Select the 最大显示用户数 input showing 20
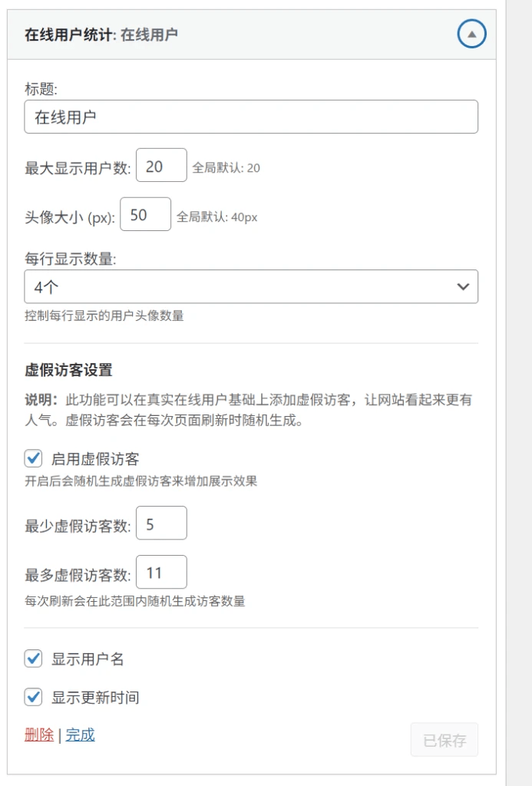This screenshot has width=532, height=786. tap(160, 165)
